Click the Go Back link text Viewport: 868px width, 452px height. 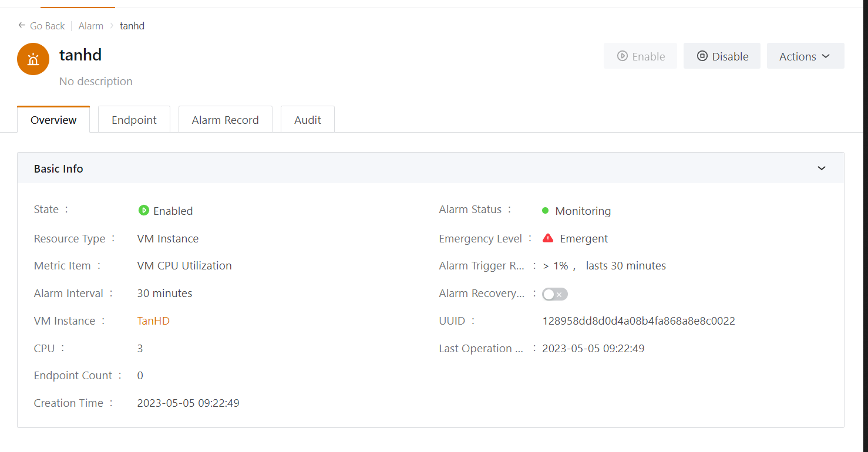(x=48, y=26)
